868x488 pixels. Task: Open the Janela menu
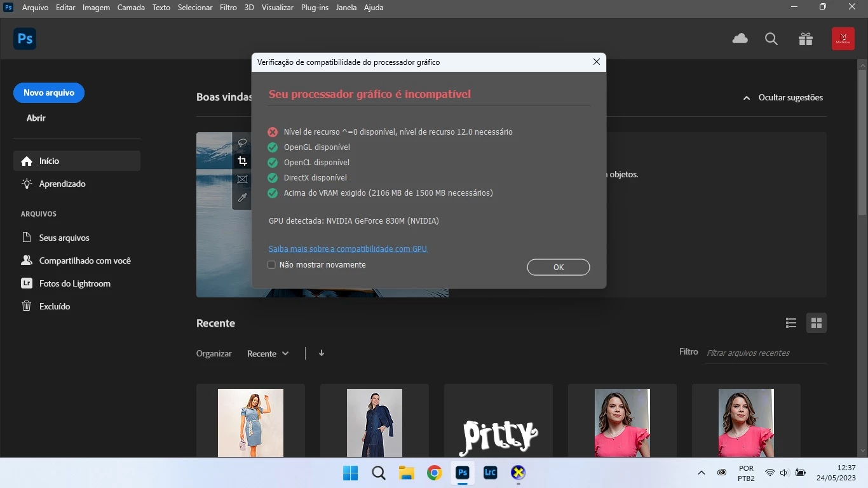346,8
